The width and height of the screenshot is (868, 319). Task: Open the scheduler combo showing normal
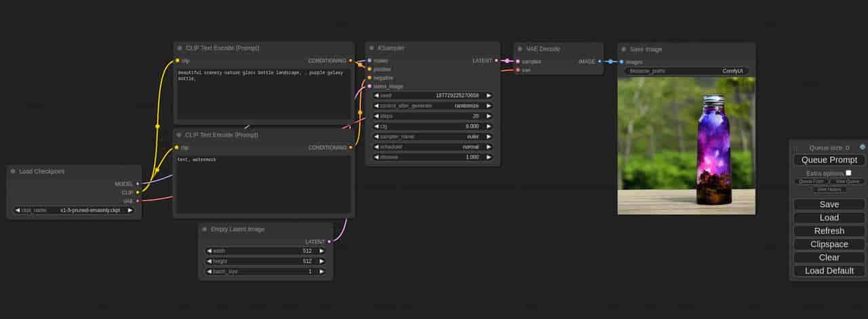click(433, 147)
